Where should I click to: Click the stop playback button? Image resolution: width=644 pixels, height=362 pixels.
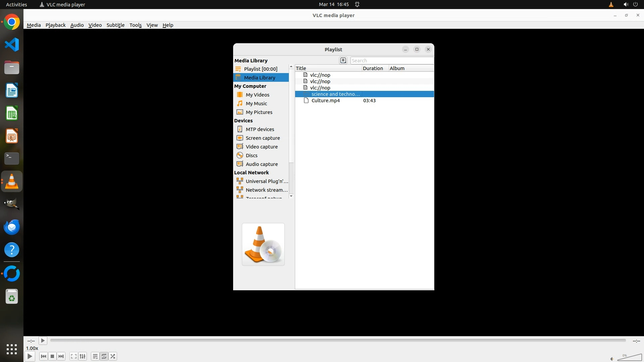pos(52,356)
